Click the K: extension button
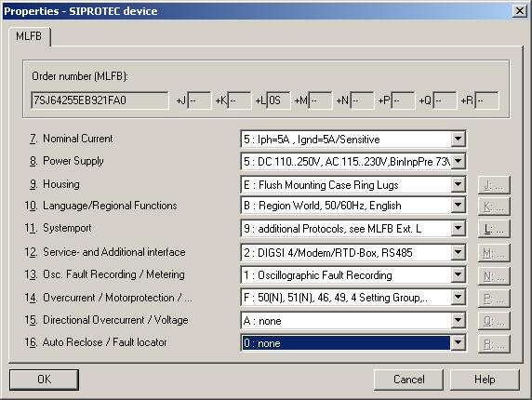This screenshot has height=400, width=532. click(494, 207)
